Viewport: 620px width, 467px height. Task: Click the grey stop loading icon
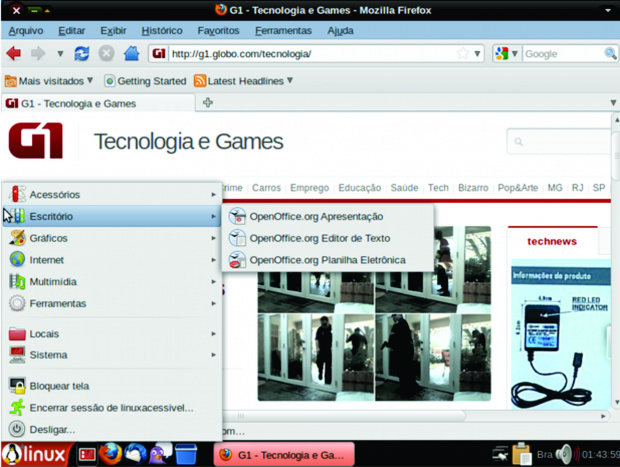click(106, 53)
